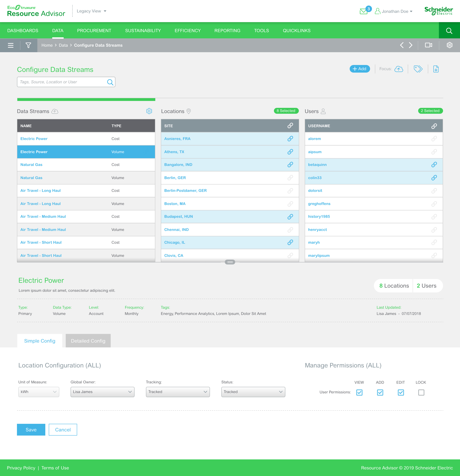Click the tags icon near Focus
Screen dimensions: 460x476
click(x=418, y=69)
